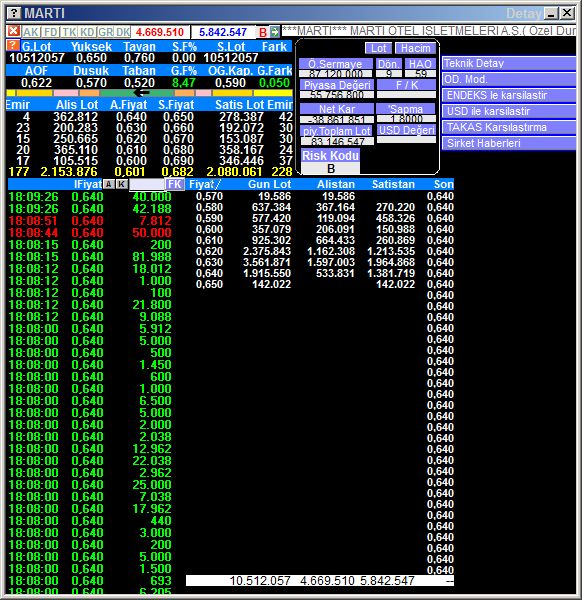Toggle the small K filter button
The height and width of the screenshot is (600, 582).
tap(121, 184)
